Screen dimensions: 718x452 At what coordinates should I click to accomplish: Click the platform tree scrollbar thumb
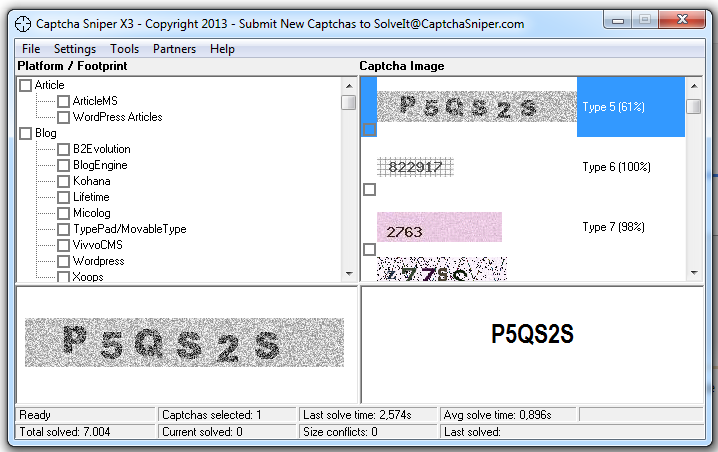349,102
